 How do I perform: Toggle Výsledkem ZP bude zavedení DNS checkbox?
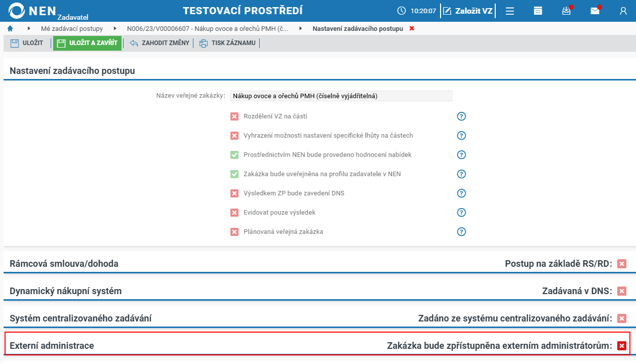(x=234, y=193)
